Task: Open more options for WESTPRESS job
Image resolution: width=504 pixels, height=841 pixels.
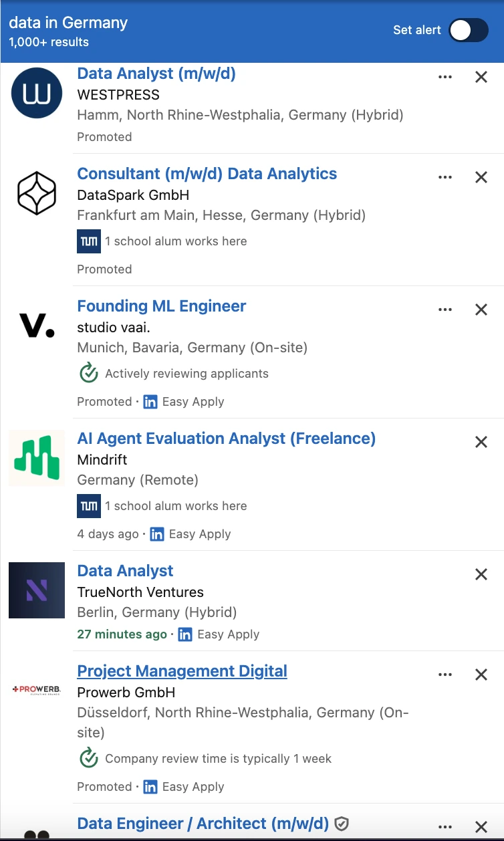Action: tap(445, 77)
